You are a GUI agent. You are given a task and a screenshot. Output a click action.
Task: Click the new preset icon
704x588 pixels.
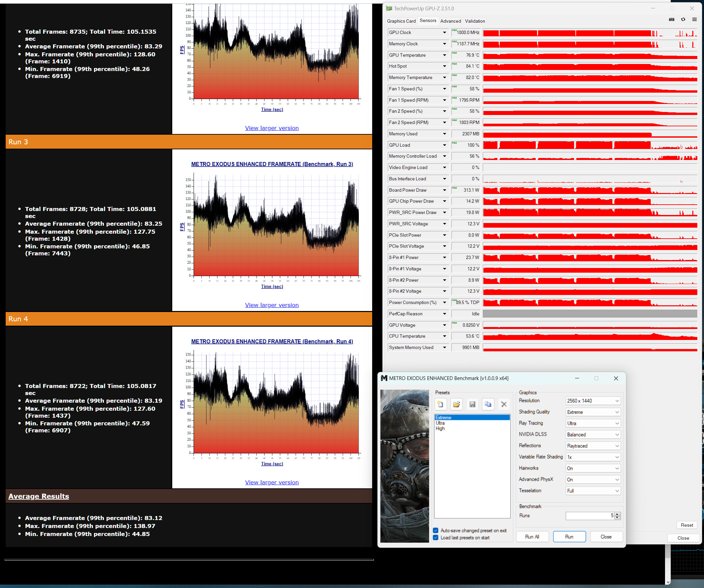[440, 404]
